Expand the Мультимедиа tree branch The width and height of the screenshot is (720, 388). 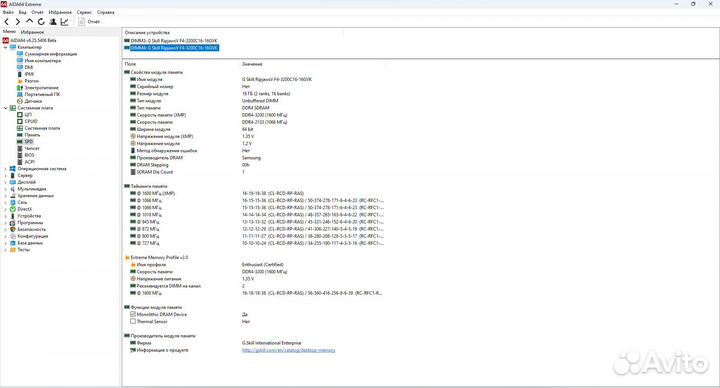[6, 189]
